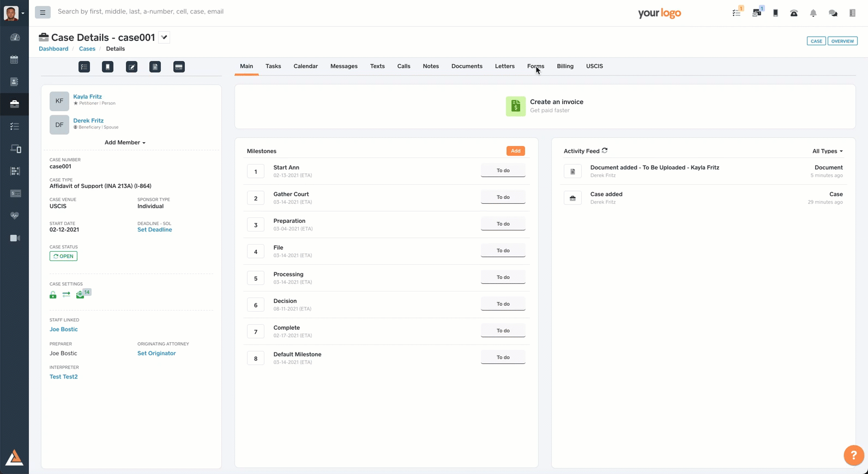Viewport: 868px width, 474px height.
Task: Open the telephone calls icon in header
Action: pos(794,13)
